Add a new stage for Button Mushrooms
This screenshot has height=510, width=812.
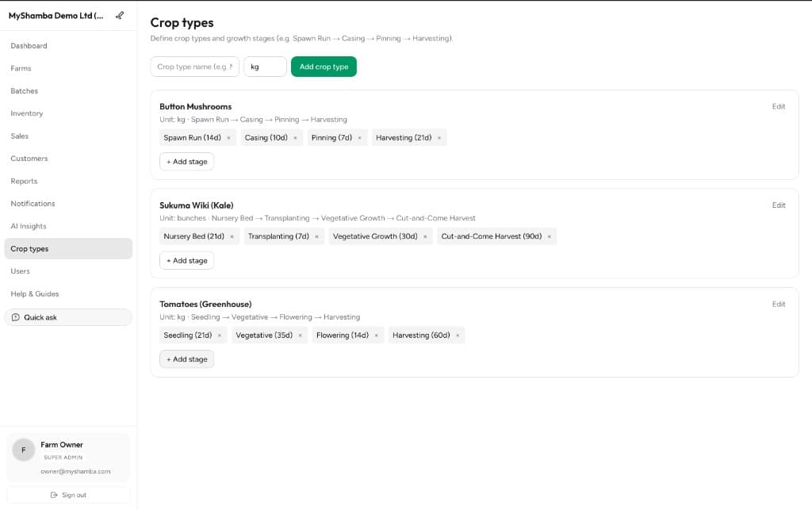tap(186, 161)
